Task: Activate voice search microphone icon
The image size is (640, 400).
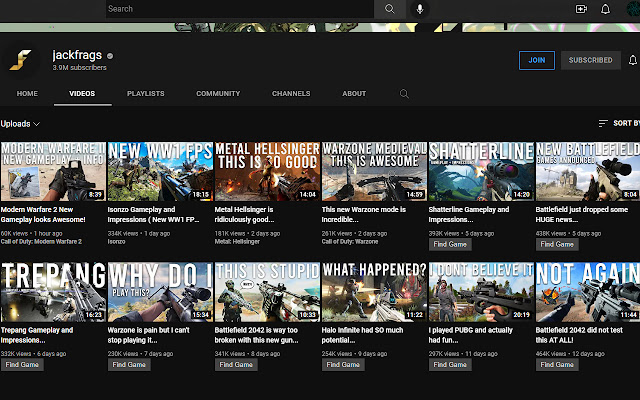Action: (420, 9)
